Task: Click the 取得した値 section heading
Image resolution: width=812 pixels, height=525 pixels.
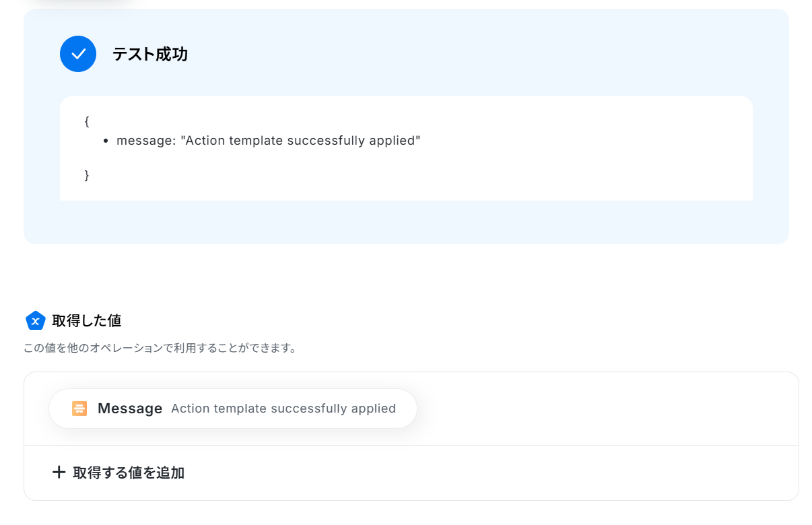Action: 87,321
